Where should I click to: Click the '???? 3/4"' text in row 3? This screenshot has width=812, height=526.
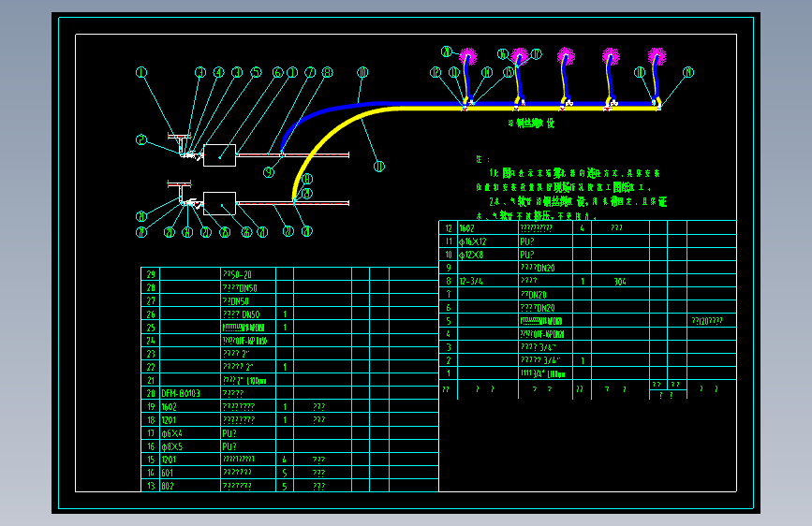tap(538, 347)
